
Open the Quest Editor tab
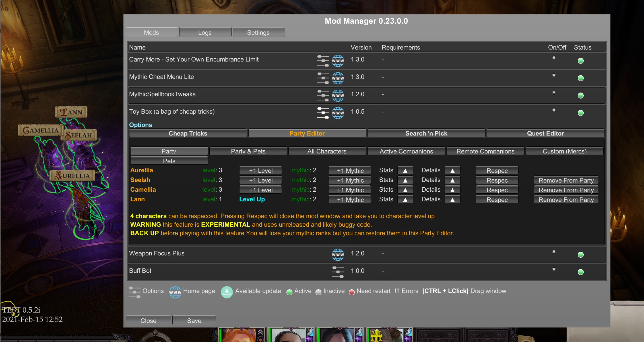(x=545, y=133)
